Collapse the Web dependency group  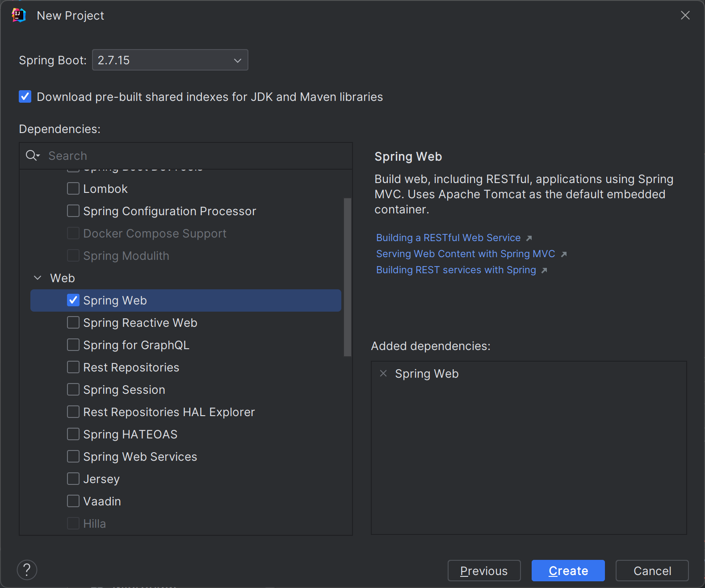[x=38, y=278]
